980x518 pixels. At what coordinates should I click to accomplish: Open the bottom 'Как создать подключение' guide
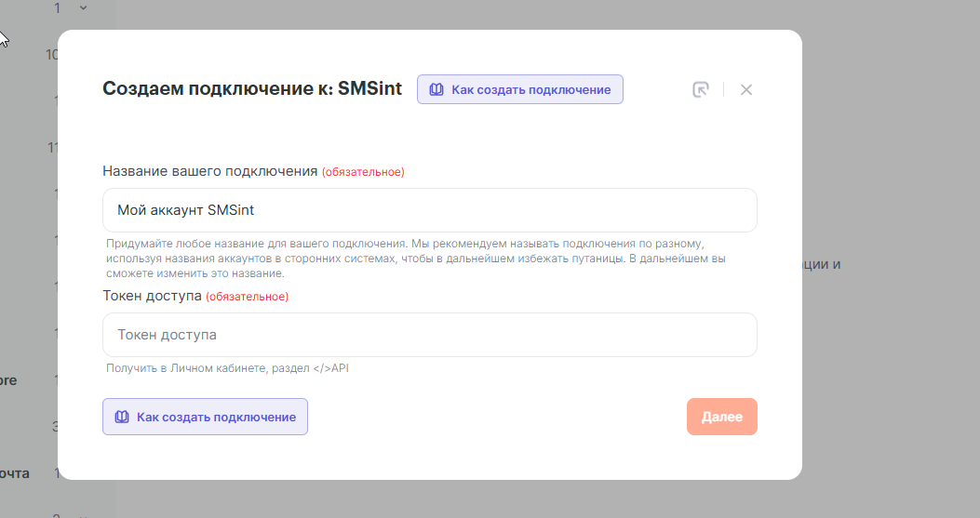(206, 417)
